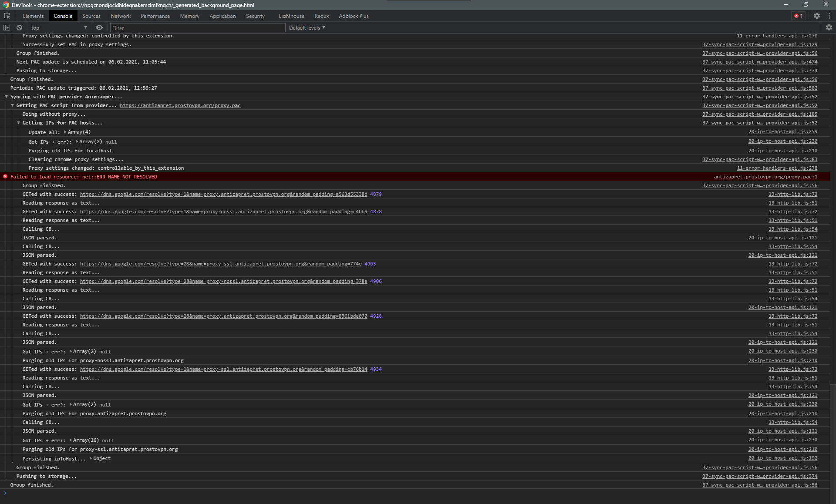This screenshot has height=504, width=836.
Task: Expand Array(4) next to 'Update all'
Action: pos(64,132)
